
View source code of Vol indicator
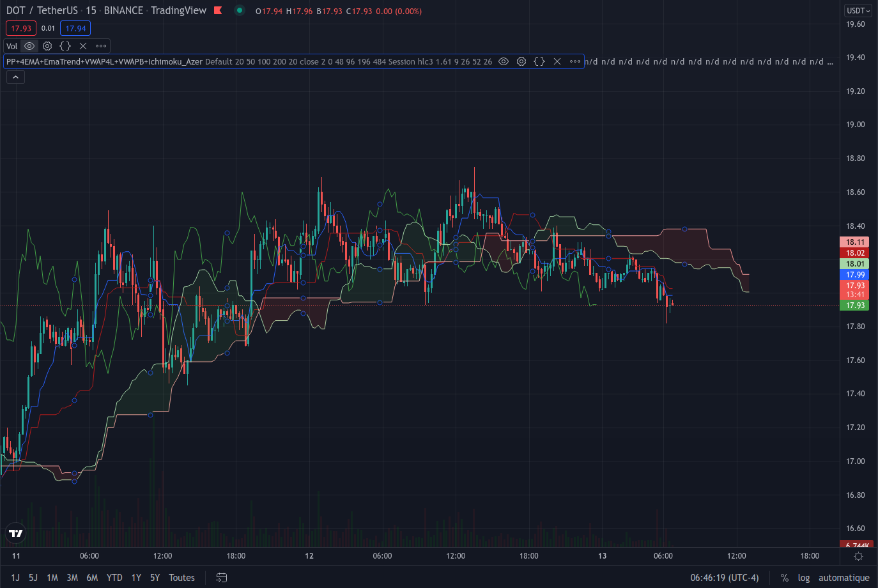[65, 46]
